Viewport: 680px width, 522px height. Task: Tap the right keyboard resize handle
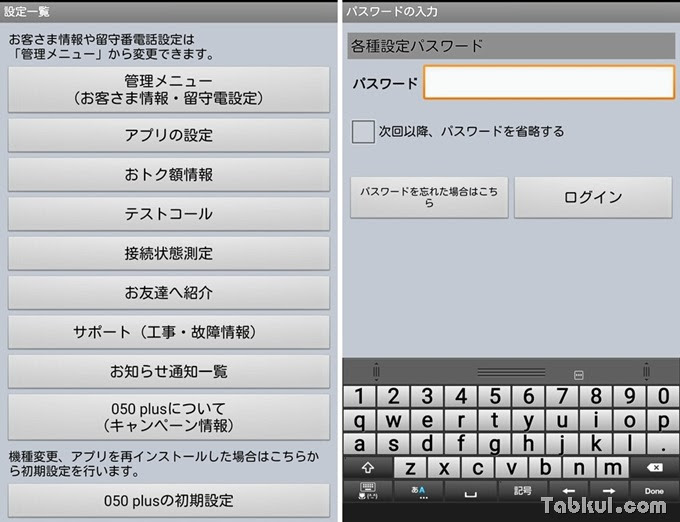pos(646,372)
